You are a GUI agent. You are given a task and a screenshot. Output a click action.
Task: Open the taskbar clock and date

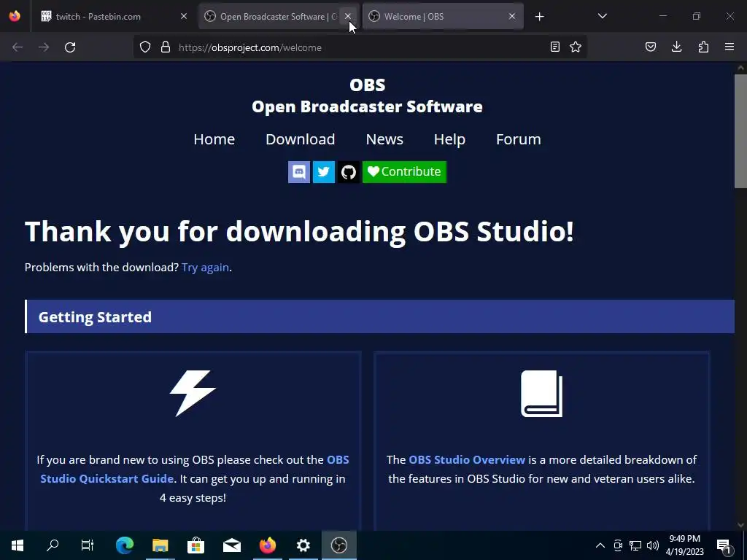click(684, 545)
